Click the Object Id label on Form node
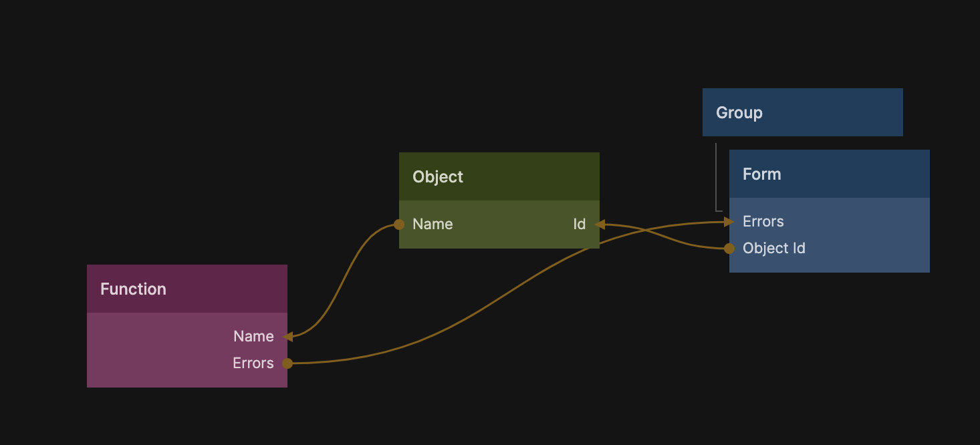The image size is (980, 445). pyautogui.click(x=773, y=249)
